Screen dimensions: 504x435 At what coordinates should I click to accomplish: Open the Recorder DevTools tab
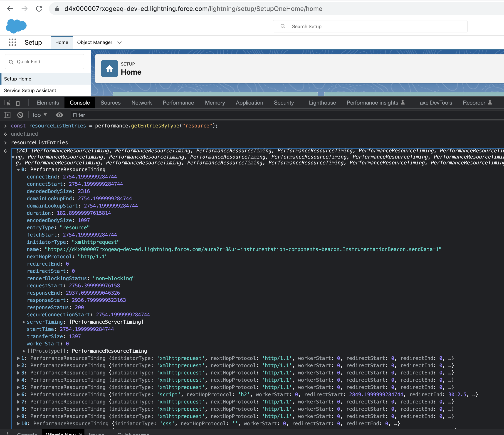[x=477, y=103]
